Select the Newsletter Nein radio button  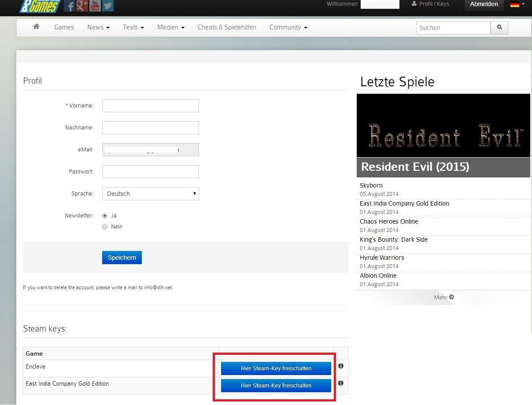coord(105,227)
